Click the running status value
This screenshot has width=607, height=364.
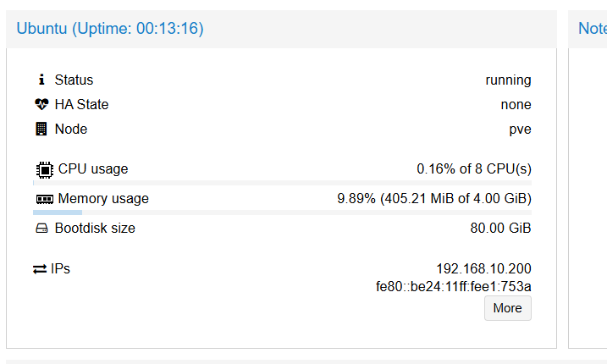[508, 80]
